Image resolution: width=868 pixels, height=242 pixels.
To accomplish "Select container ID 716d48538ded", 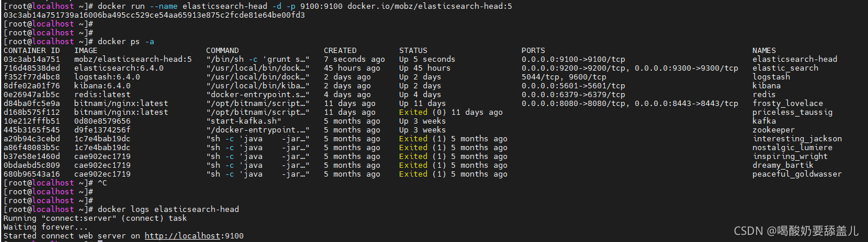I will 32,68.
